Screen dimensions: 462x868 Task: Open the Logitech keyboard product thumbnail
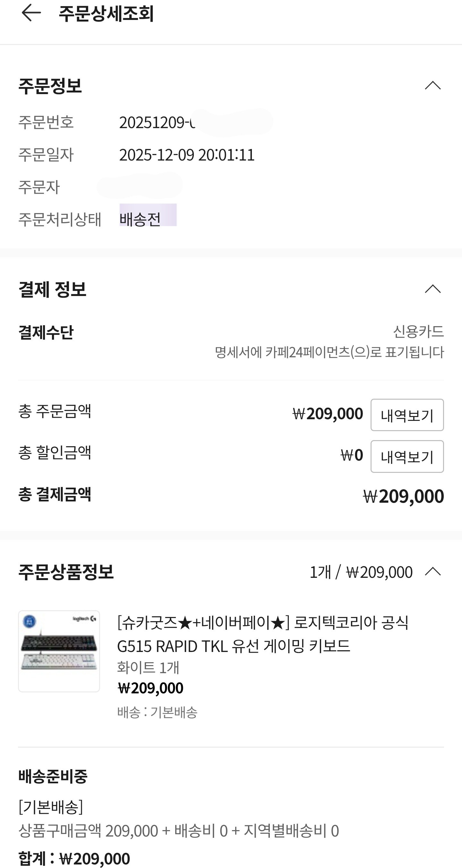point(59,651)
